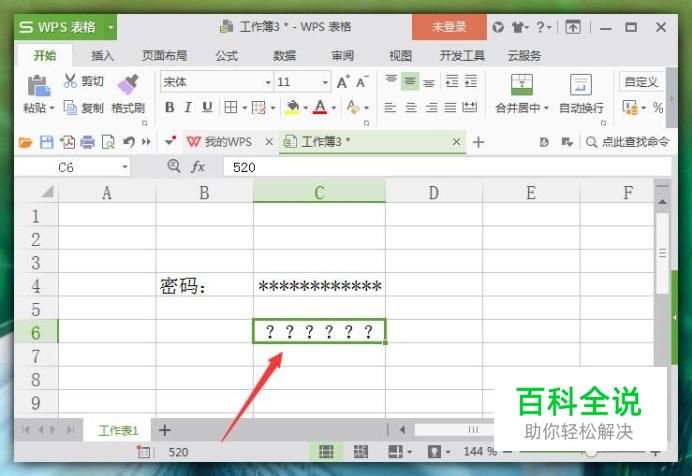
Task: Select column D header
Action: click(433, 192)
